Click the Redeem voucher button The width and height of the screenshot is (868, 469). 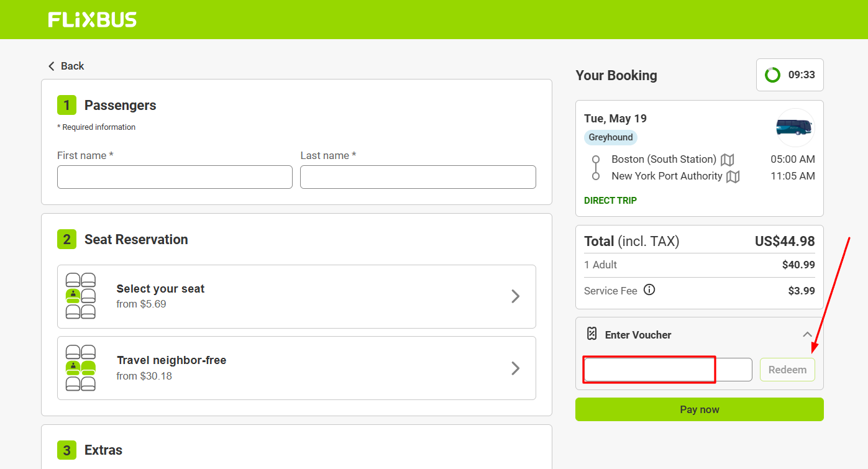[787, 370]
